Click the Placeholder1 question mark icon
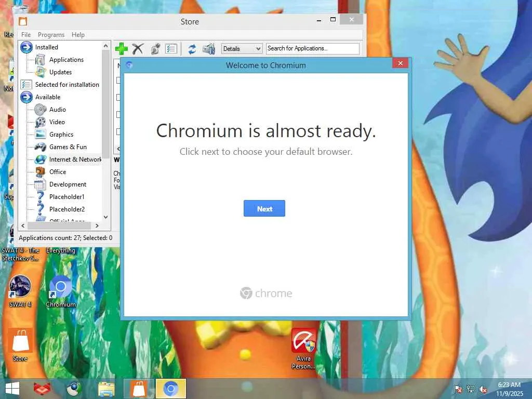This screenshot has width=532, height=399. [41, 196]
